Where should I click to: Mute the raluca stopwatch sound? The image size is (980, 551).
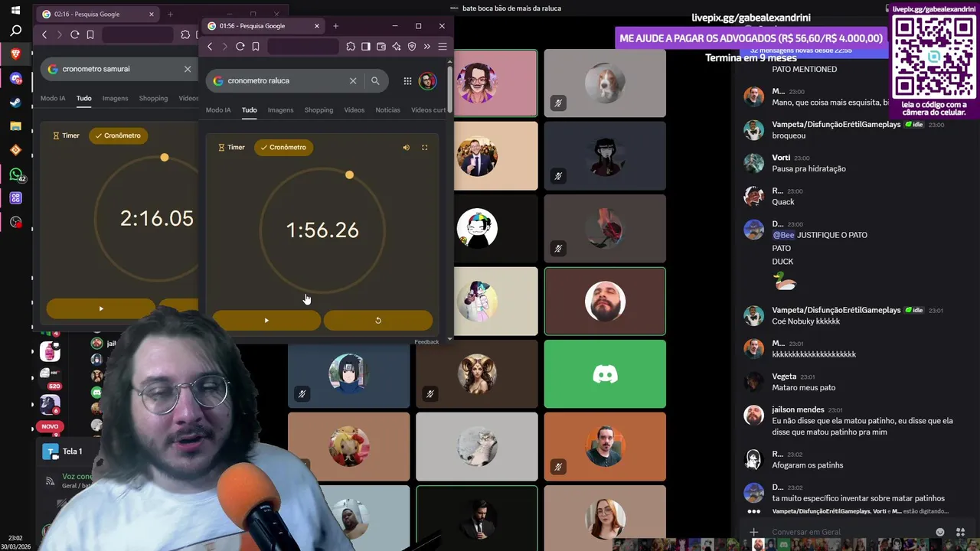pos(407,148)
